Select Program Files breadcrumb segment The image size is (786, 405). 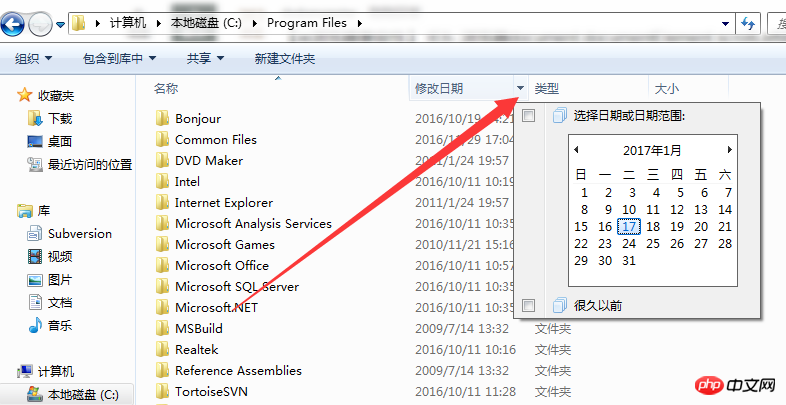(307, 23)
